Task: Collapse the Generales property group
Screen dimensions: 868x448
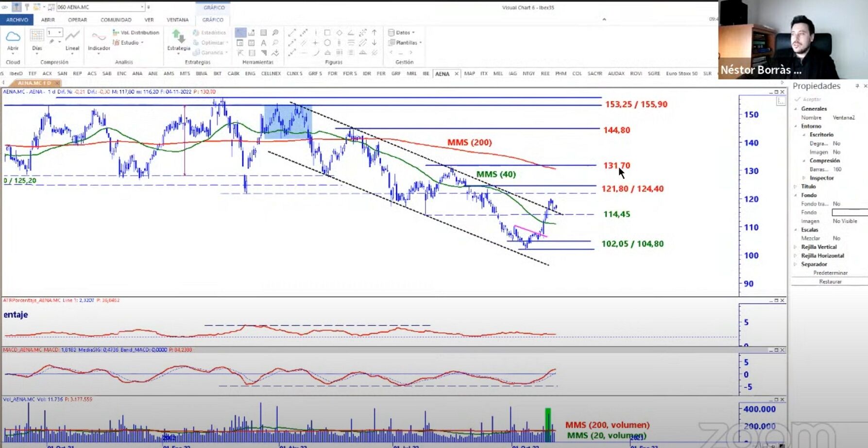Action: [x=796, y=109]
